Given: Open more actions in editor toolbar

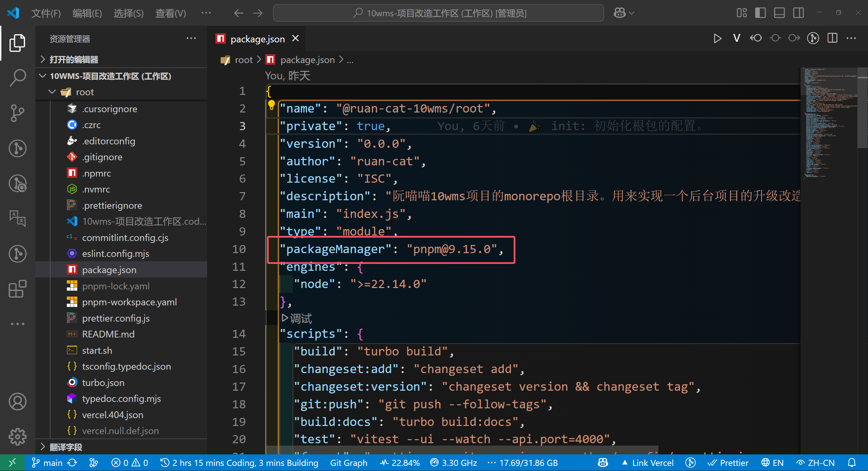Looking at the screenshot, I should pyautogui.click(x=851, y=38).
